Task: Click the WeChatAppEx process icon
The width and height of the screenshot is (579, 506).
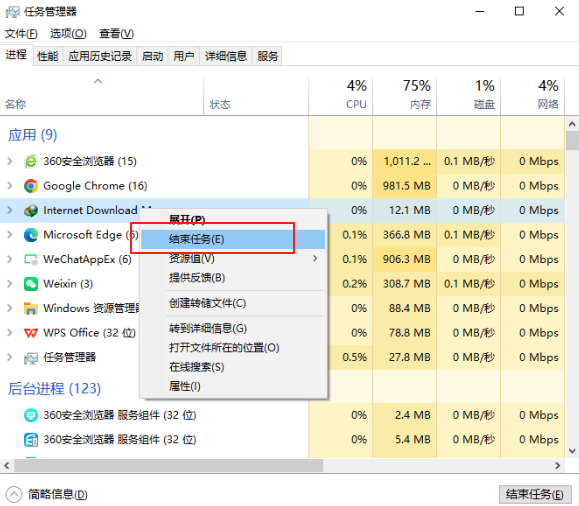Action: tap(31, 260)
